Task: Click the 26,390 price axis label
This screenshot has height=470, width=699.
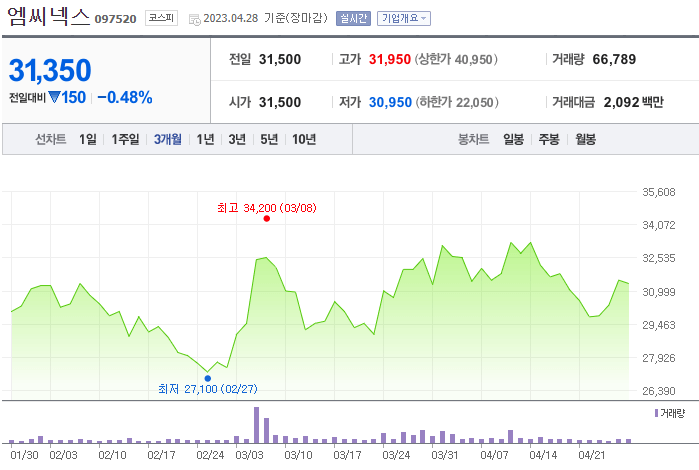Action: point(658,391)
